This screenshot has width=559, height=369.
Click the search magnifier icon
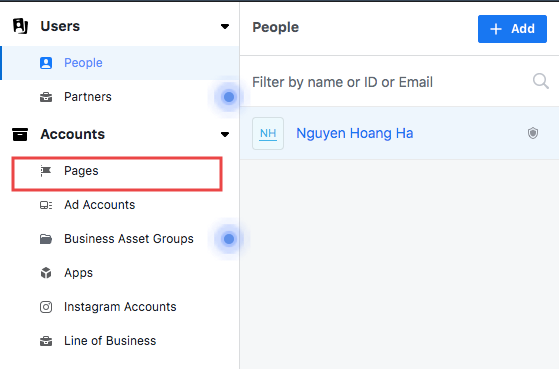(540, 81)
